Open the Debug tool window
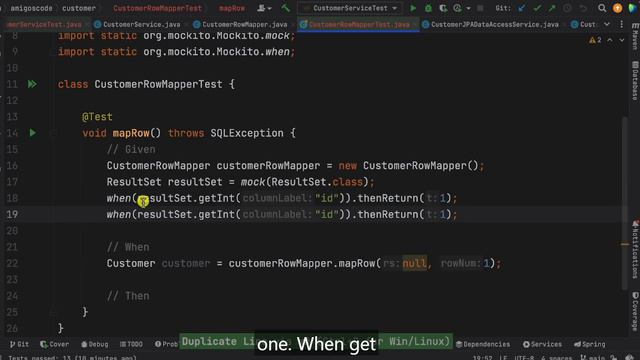 click(x=95, y=344)
